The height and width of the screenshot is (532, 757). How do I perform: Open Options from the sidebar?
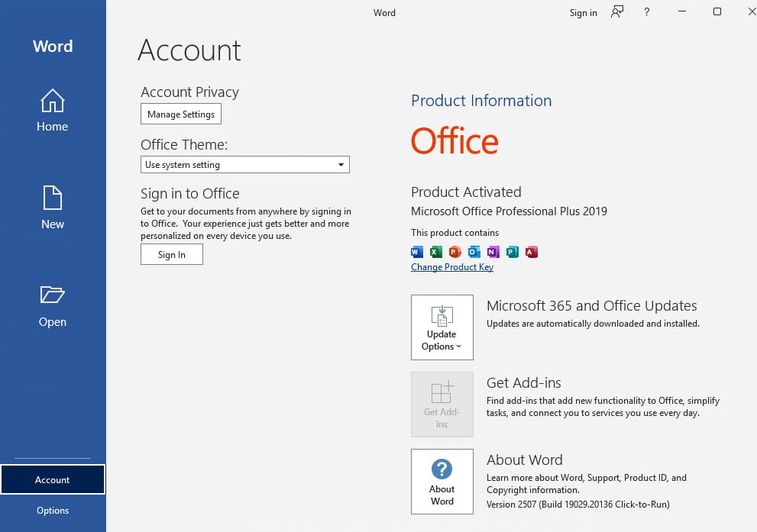tap(52, 511)
